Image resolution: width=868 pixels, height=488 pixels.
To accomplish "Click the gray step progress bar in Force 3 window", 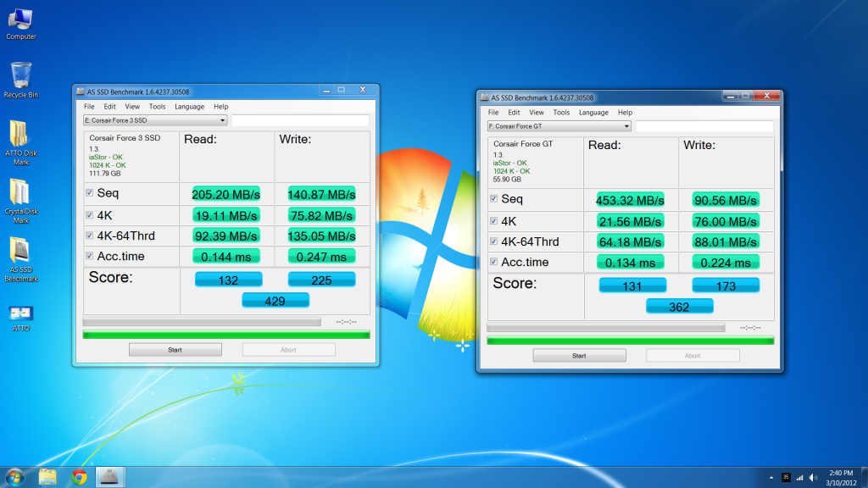I will (x=202, y=321).
